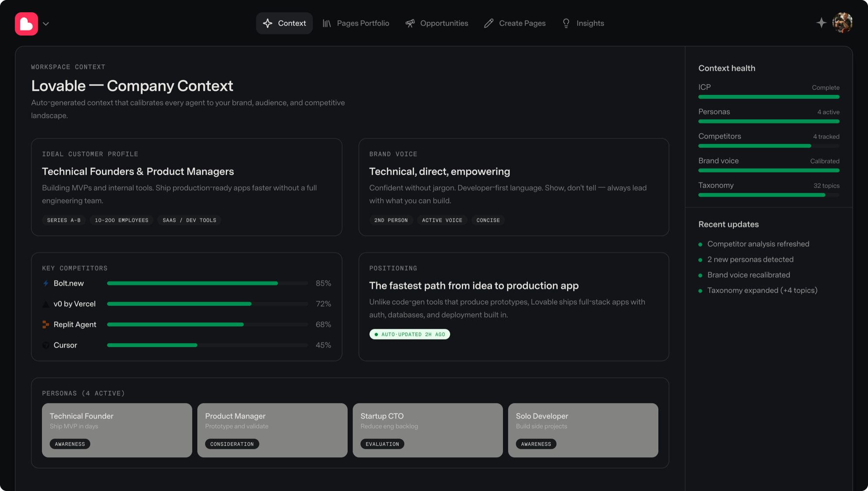Click the ICP health bar

[x=769, y=97]
